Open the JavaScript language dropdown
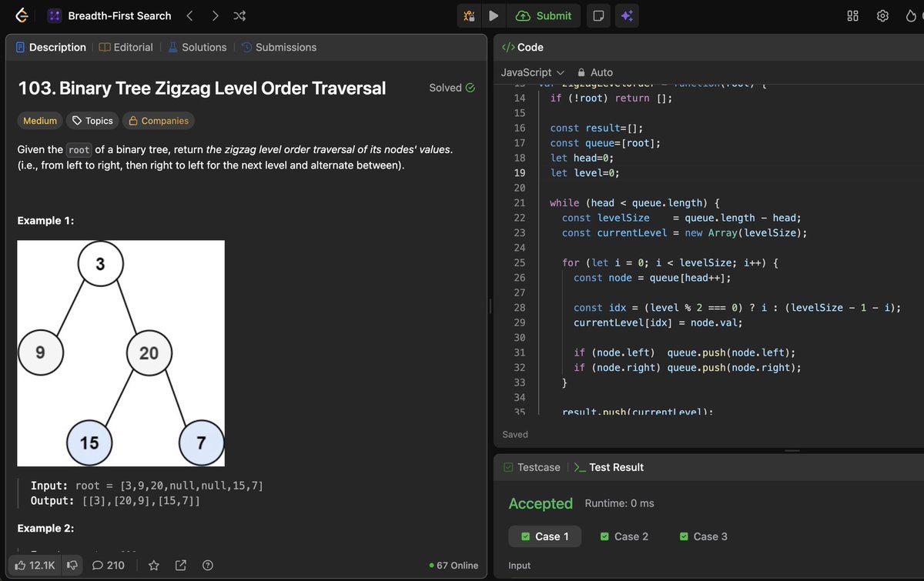The height and width of the screenshot is (581, 924). click(533, 72)
